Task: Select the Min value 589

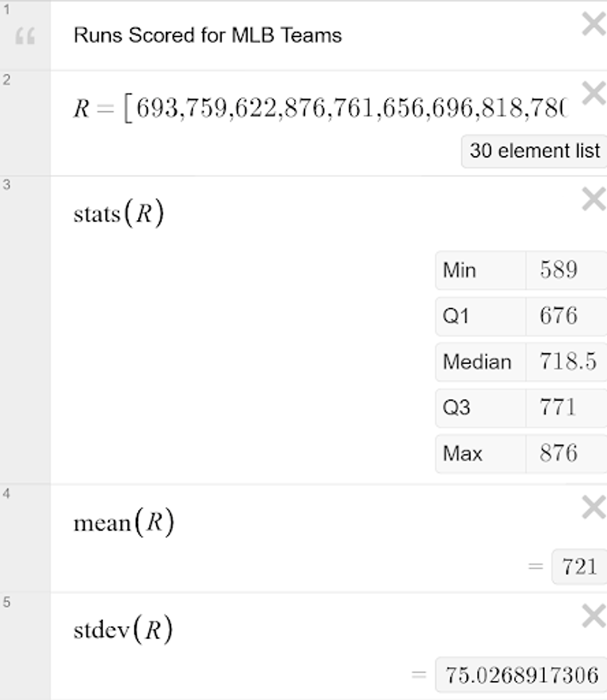Action: tap(558, 270)
